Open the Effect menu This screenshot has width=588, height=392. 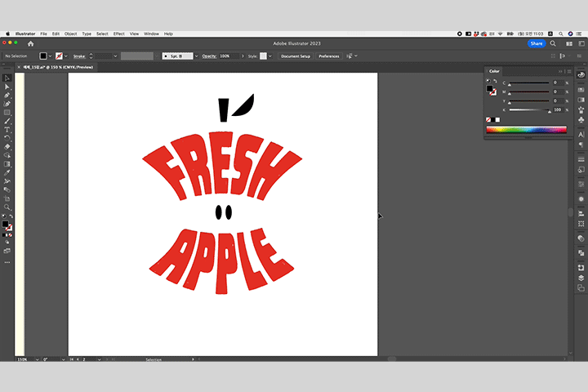tap(119, 33)
